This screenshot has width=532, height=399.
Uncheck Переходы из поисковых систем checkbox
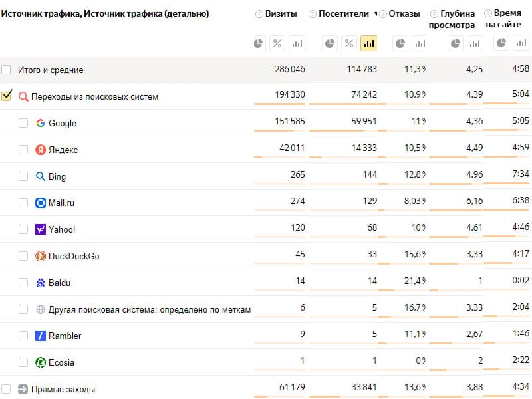(7, 96)
